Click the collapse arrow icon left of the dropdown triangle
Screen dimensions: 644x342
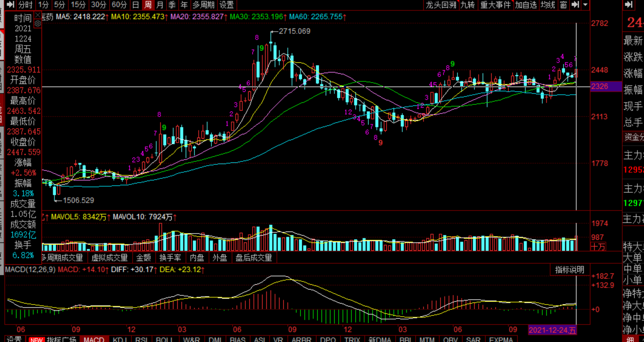tap(575, 5)
